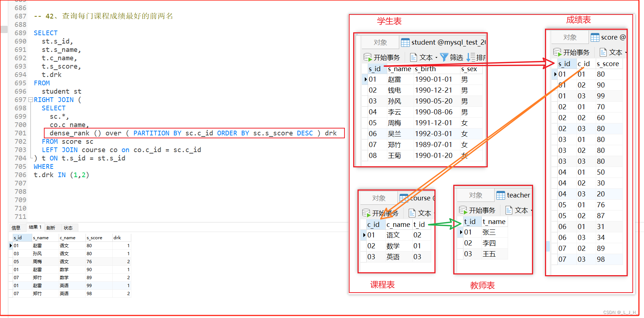Click the 开始事务 icon in student window
Screen dimensions: 644x318
[x=368, y=57]
